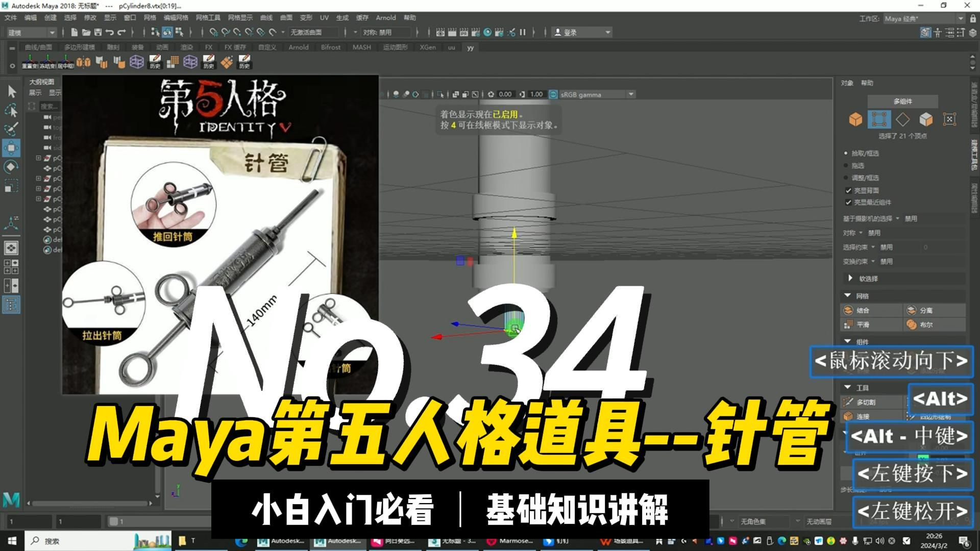The width and height of the screenshot is (980, 551).
Task: Click viewport gamma value 1.00 field
Action: 536,94
